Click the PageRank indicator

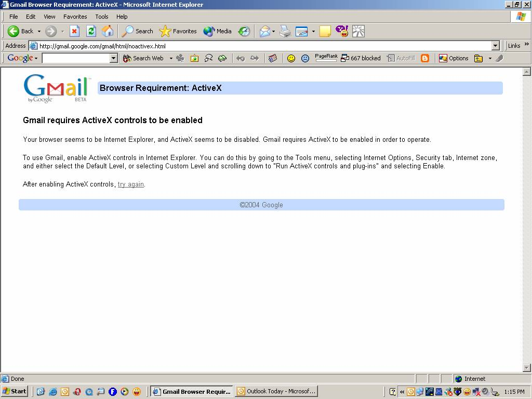pyautogui.click(x=326, y=58)
